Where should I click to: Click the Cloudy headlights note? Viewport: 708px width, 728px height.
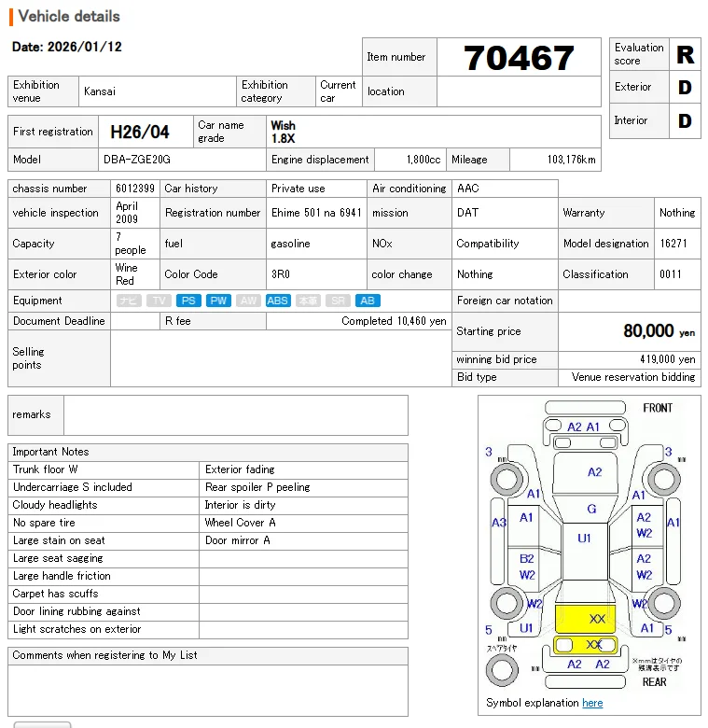coord(55,505)
